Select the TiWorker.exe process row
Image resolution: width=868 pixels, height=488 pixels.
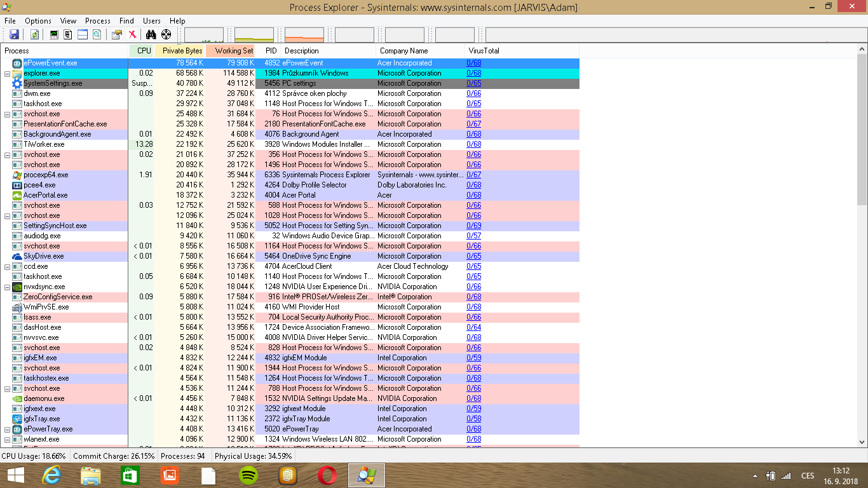click(44, 144)
